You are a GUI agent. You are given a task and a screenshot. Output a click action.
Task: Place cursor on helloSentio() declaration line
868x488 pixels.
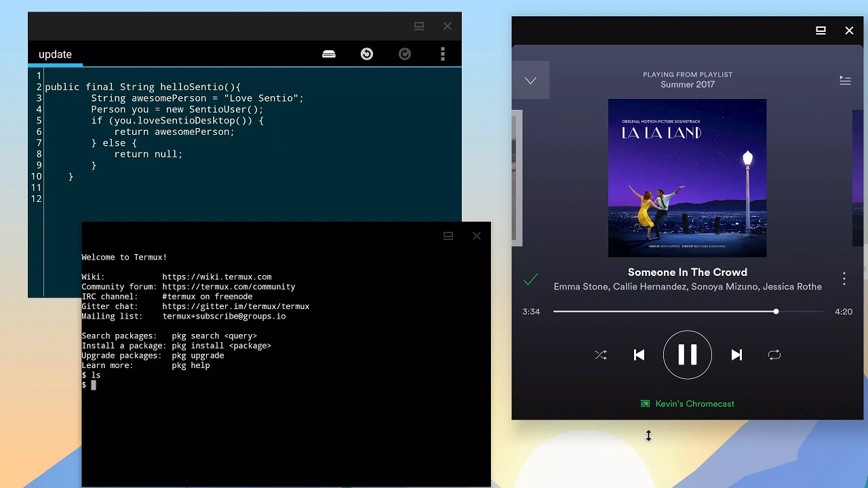(143, 87)
